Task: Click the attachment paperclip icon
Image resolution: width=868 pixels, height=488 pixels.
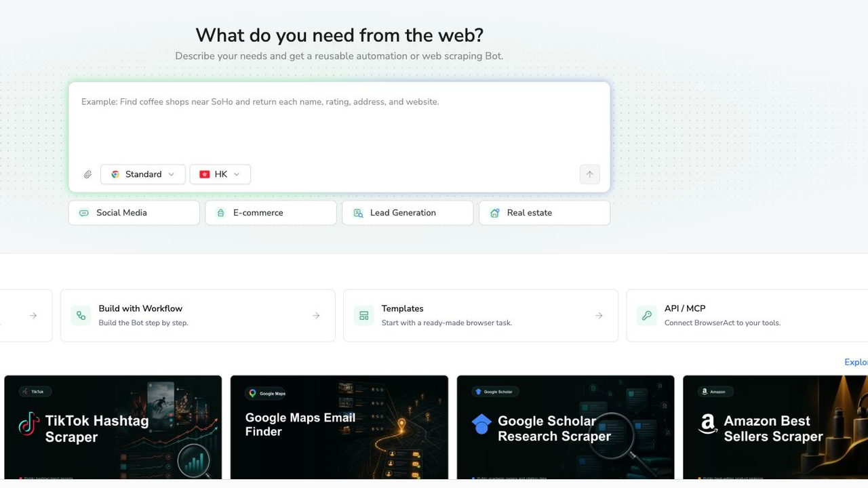Action: coord(87,174)
